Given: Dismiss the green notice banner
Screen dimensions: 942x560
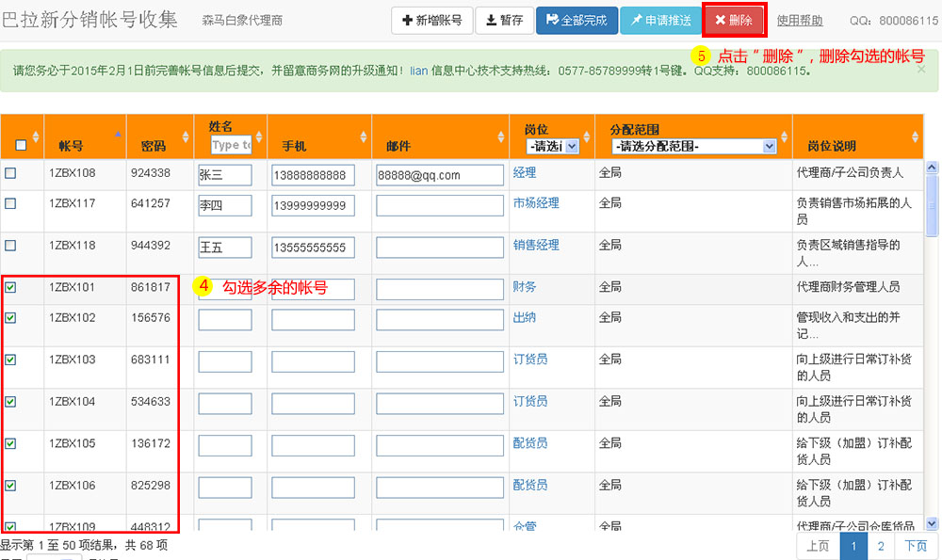Looking at the screenshot, I should click(921, 70).
